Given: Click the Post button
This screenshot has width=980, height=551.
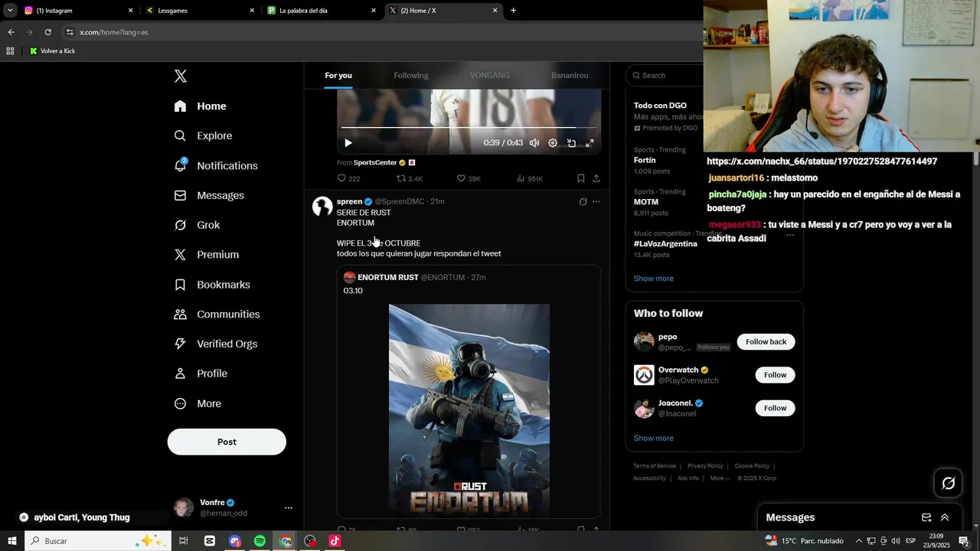Looking at the screenshot, I should pyautogui.click(x=227, y=442).
